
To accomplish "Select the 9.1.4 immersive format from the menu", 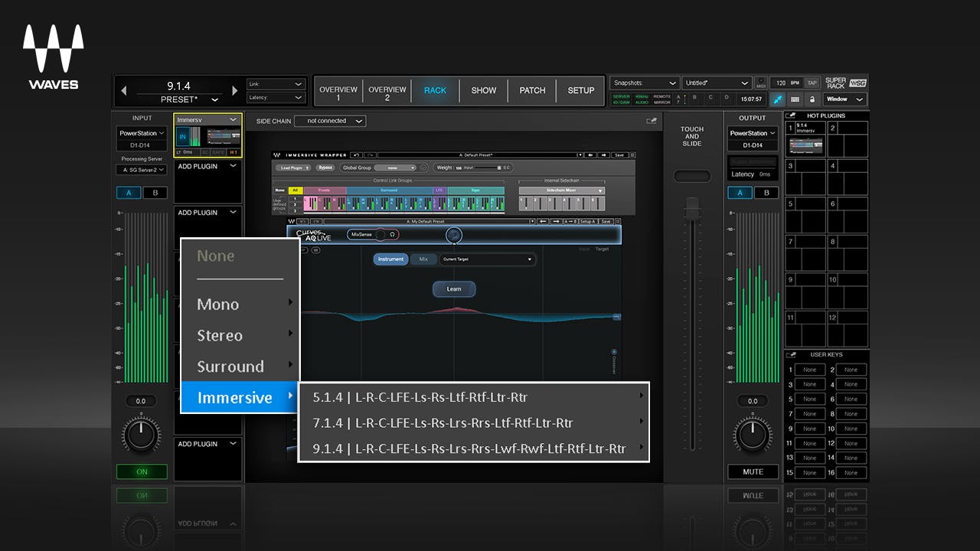I will [472, 448].
